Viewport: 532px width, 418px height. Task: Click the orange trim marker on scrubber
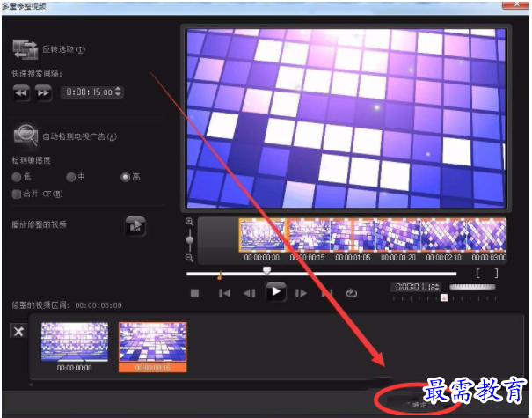pos(220,275)
